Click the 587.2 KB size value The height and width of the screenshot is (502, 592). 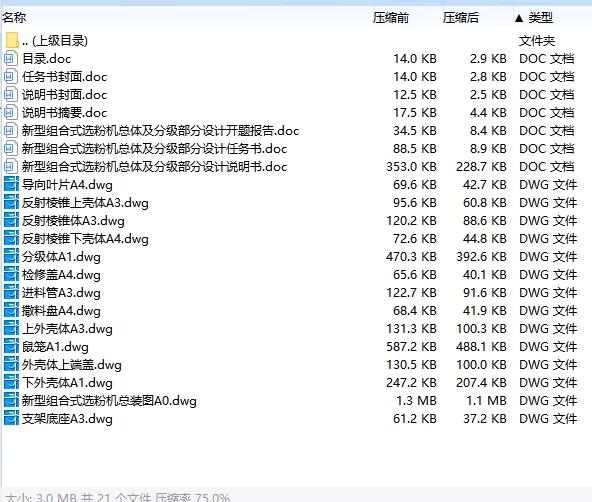tap(411, 346)
